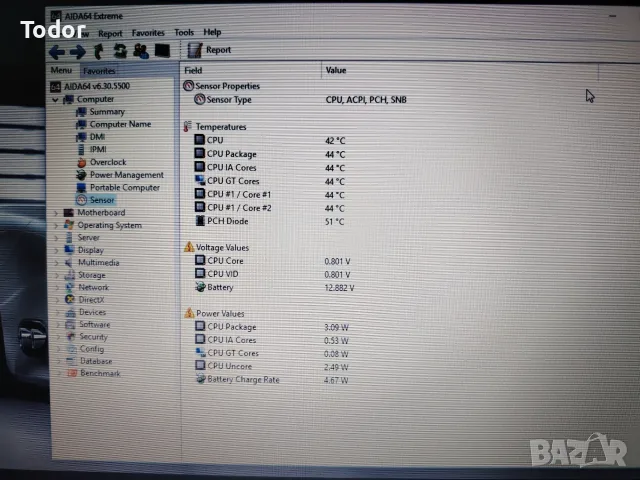This screenshot has height=480, width=640.
Task: Select the CPU #1 / Core #1 row
Action: pos(269,194)
